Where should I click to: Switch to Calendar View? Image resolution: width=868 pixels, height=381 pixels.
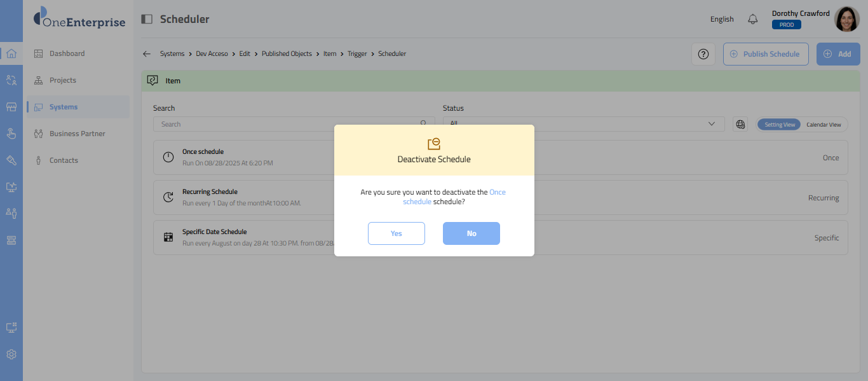824,125
